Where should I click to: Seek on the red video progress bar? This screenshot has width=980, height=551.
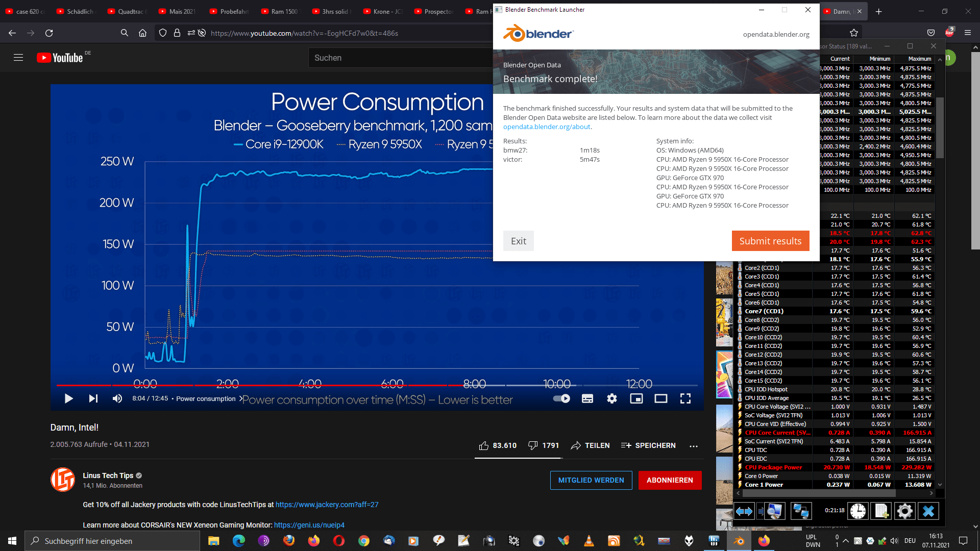click(377, 385)
